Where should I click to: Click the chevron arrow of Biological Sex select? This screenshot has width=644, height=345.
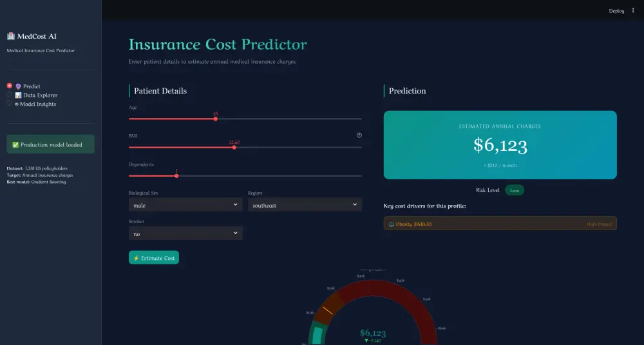235,204
